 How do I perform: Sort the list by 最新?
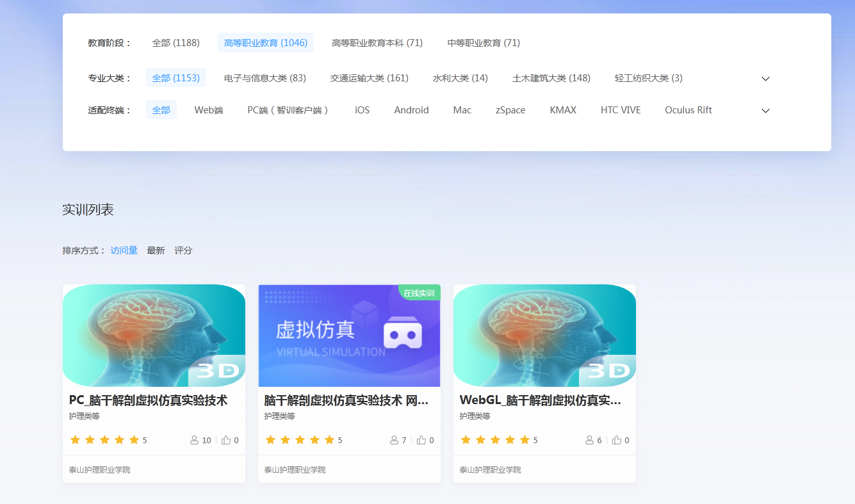(156, 250)
